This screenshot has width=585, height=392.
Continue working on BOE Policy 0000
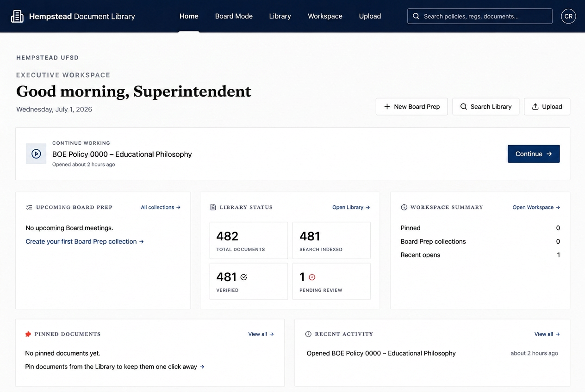[534, 154]
